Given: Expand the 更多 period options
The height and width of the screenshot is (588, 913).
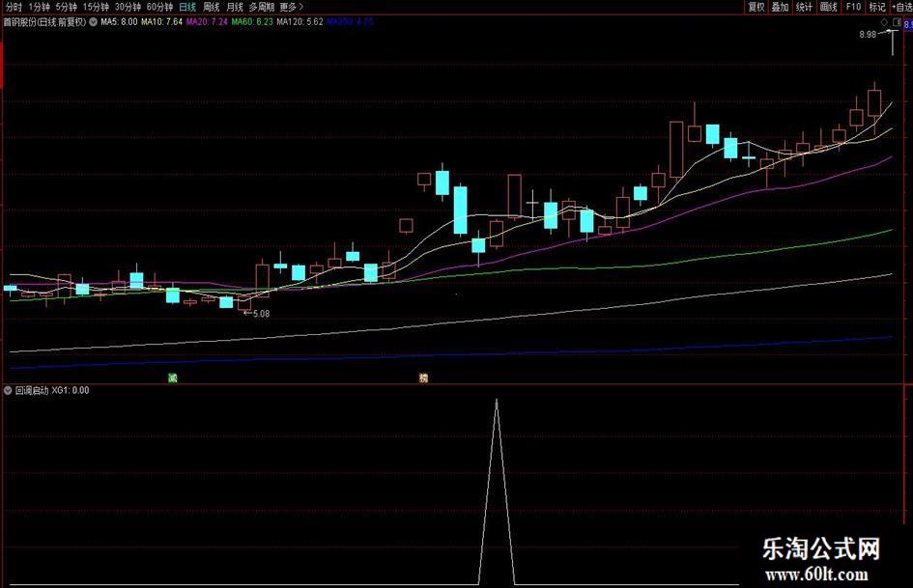Looking at the screenshot, I should pos(291,7).
